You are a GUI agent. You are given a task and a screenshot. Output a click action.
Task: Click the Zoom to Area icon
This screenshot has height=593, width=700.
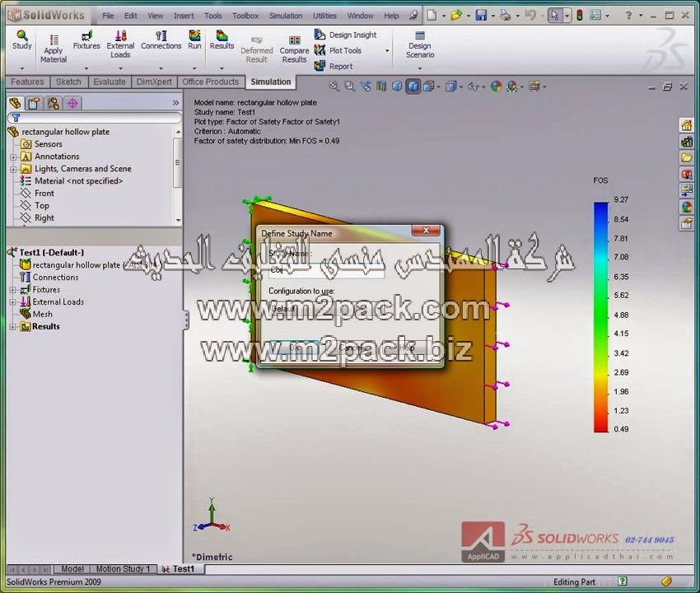349,86
